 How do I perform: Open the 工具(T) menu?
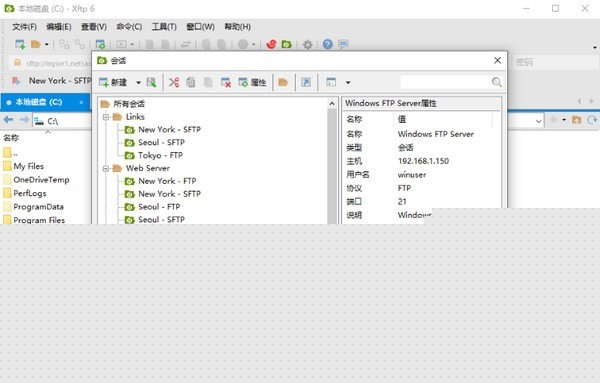(164, 27)
